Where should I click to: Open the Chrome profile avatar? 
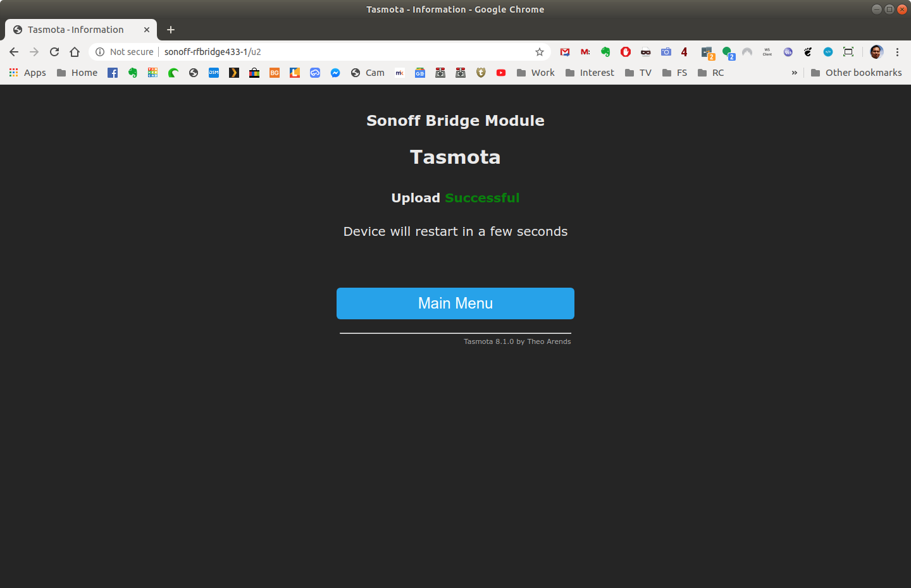pos(876,52)
